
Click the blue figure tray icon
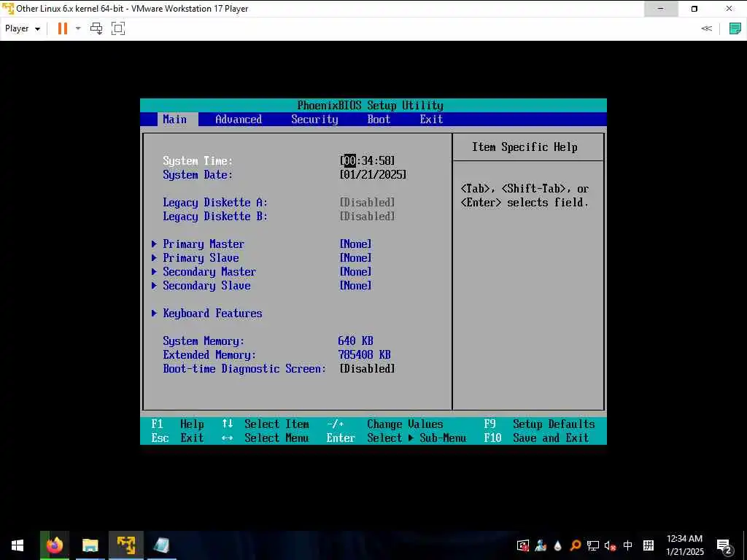tap(541, 545)
